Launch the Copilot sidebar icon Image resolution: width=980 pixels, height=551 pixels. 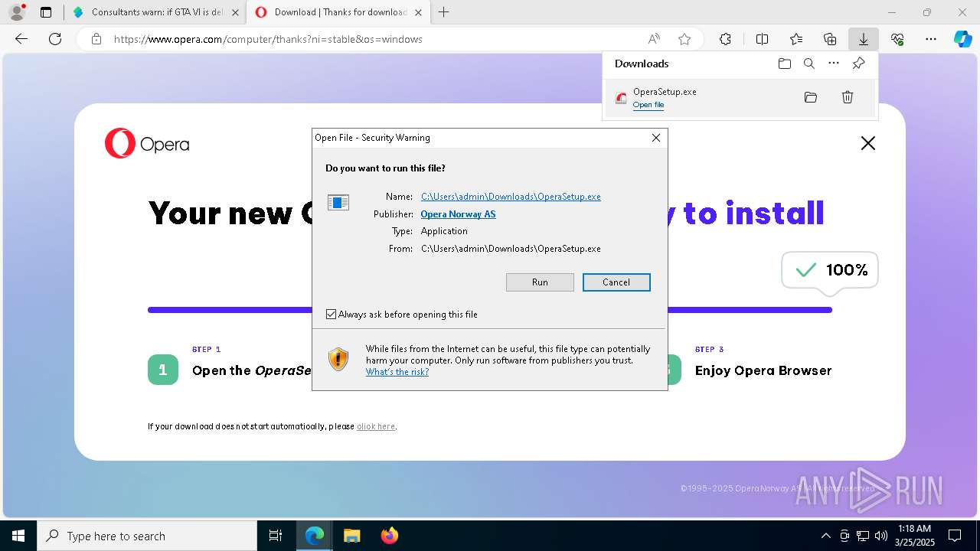pyautogui.click(x=962, y=39)
